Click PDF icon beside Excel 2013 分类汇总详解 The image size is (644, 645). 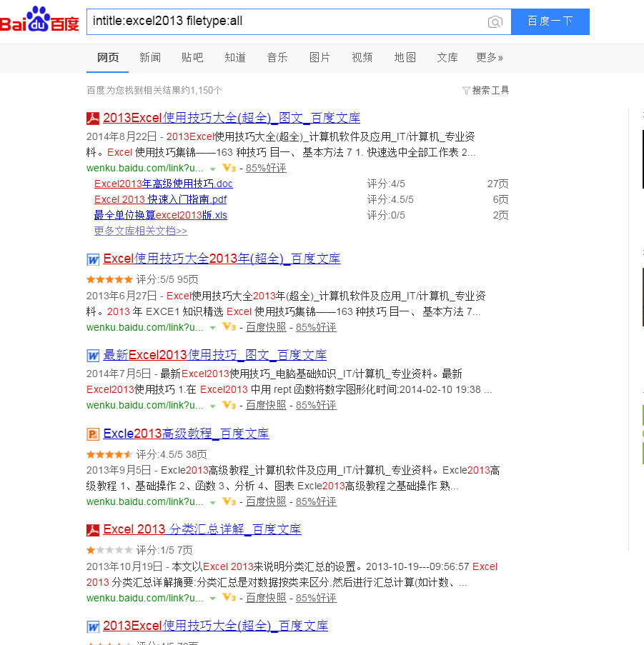point(93,530)
